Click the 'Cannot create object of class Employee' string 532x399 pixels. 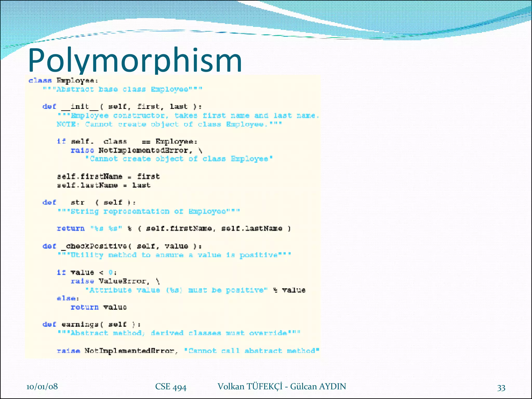click(179, 159)
